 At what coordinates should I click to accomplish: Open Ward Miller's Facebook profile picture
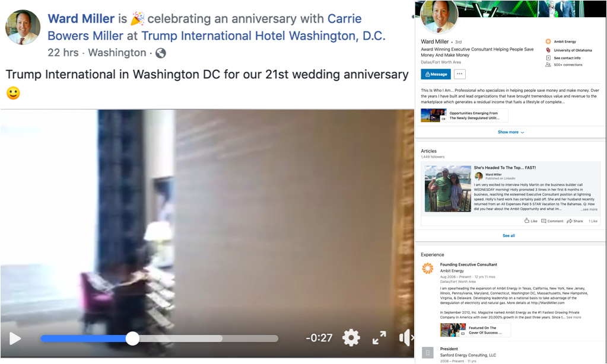23,27
